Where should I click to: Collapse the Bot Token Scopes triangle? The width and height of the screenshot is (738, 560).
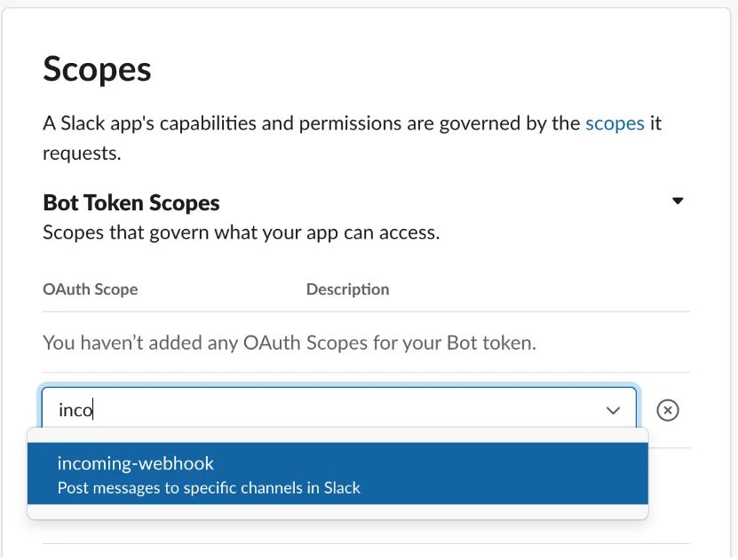click(x=678, y=201)
